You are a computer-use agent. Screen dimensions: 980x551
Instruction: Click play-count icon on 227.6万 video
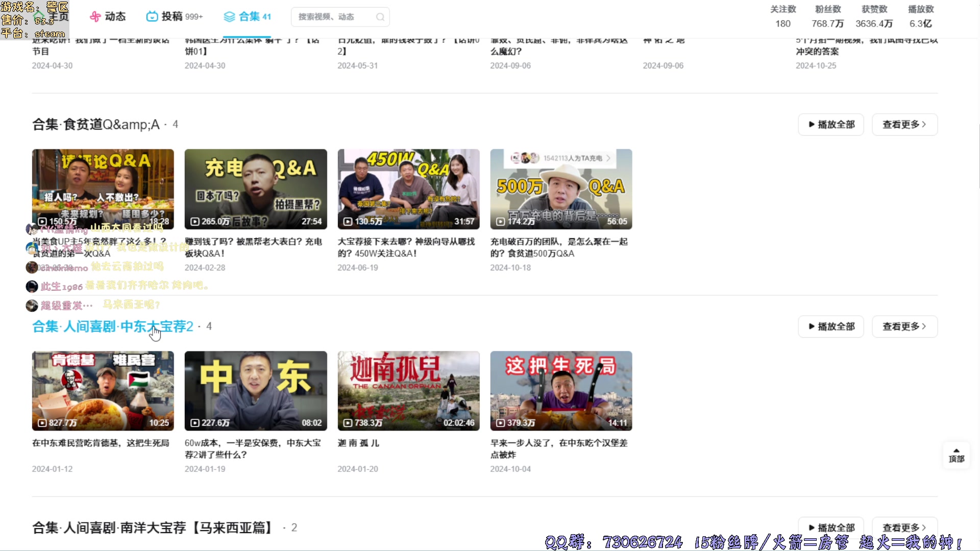(x=195, y=423)
